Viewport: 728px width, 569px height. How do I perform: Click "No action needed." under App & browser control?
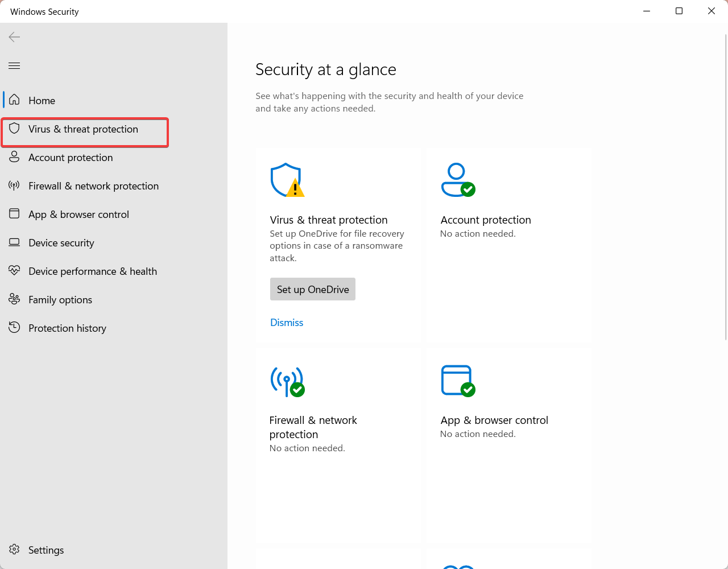click(x=478, y=434)
